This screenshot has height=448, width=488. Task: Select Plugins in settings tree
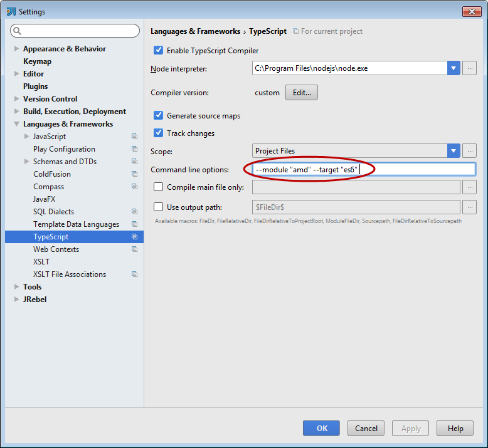(36, 86)
